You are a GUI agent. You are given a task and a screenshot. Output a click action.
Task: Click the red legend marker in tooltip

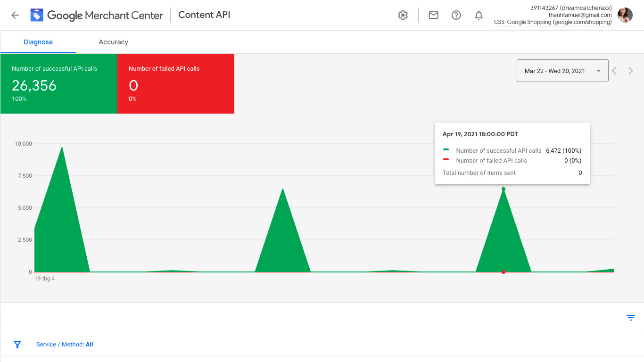coord(446,159)
